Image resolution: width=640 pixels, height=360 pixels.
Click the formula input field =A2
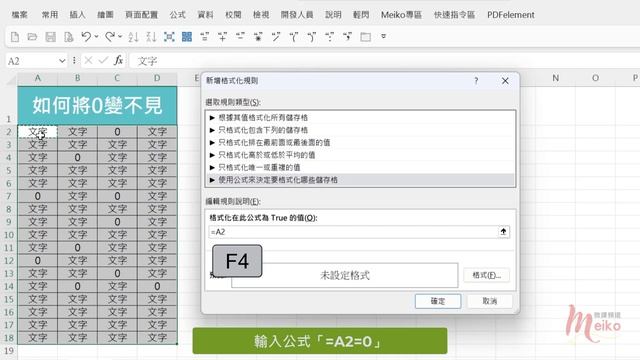pyautogui.click(x=353, y=232)
